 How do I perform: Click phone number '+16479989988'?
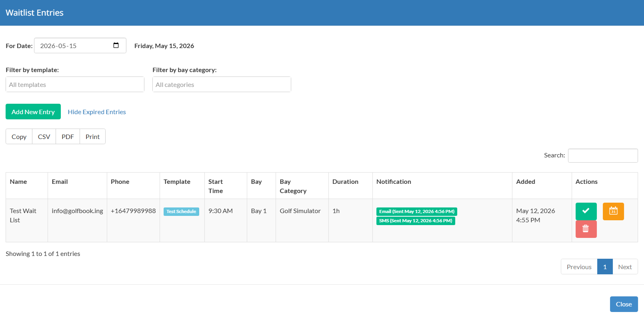(133, 211)
